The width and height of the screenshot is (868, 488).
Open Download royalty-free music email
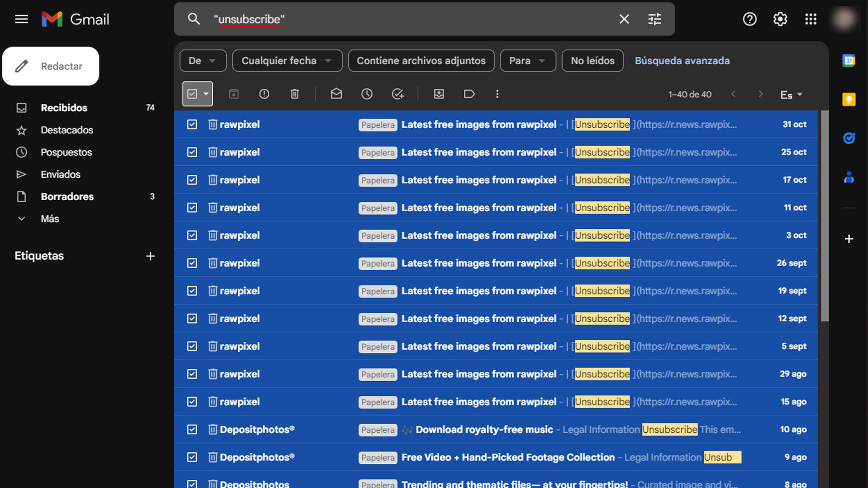coord(496,429)
